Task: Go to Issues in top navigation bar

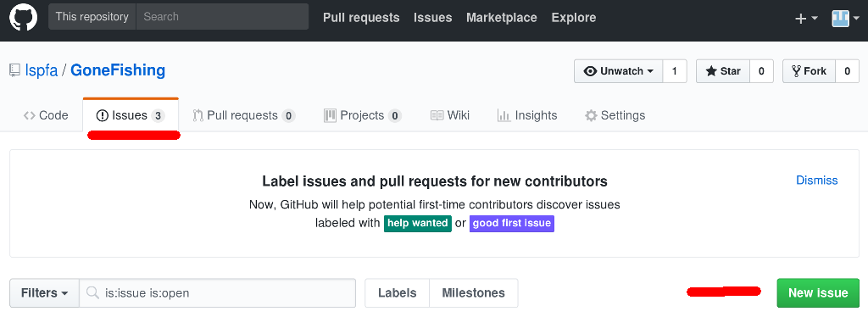Action: [433, 18]
